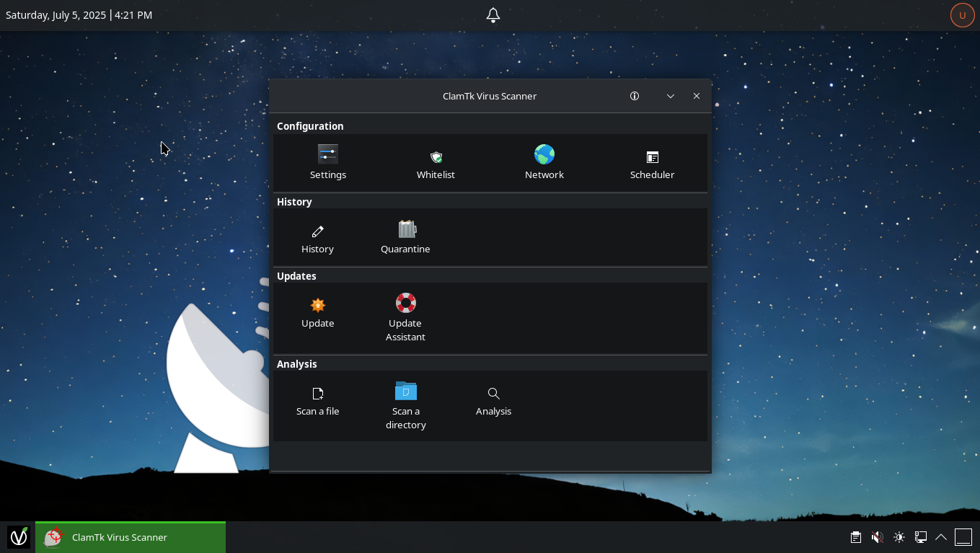Screen dimensions: 980x553
Task: Minimize ClamTk with the chevron button
Action: [671, 96]
